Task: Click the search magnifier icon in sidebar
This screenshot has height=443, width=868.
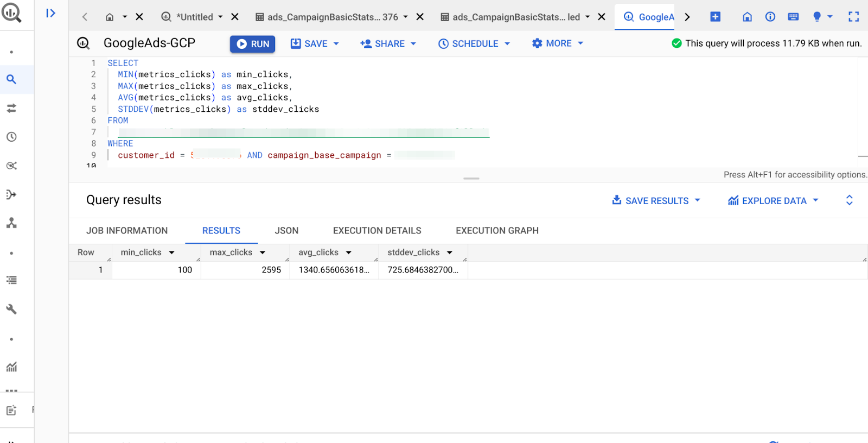Action: pyautogui.click(x=11, y=79)
